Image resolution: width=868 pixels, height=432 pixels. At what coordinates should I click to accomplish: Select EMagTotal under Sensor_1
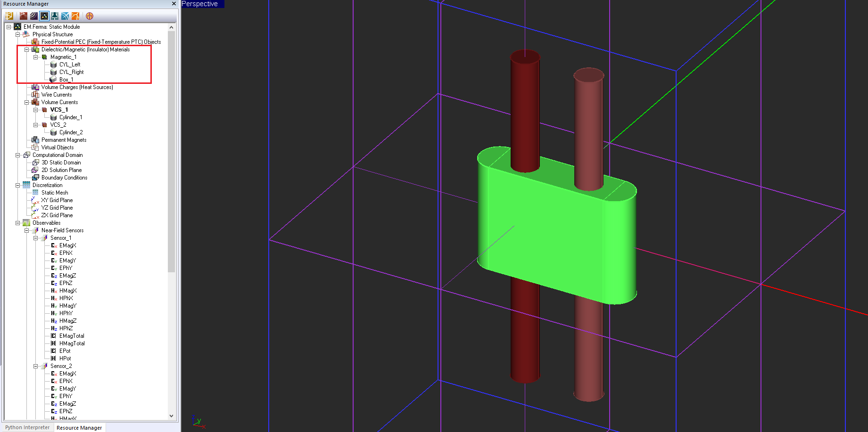pyautogui.click(x=72, y=336)
